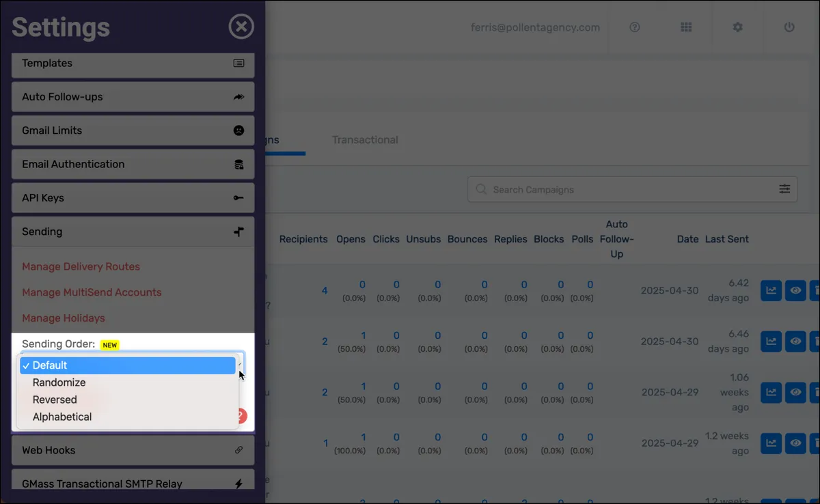Click the red help icon beside dropdown
Image resolution: width=820 pixels, height=504 pixels.
coord(241,416)
